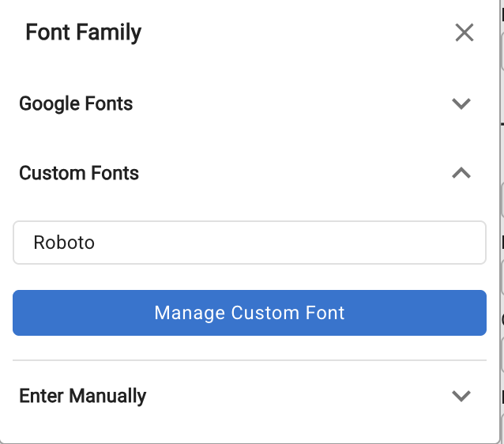This screenshot has height=444, width=504.
Task: Click the Google Fonts label text
Action: tap(77, 103)
